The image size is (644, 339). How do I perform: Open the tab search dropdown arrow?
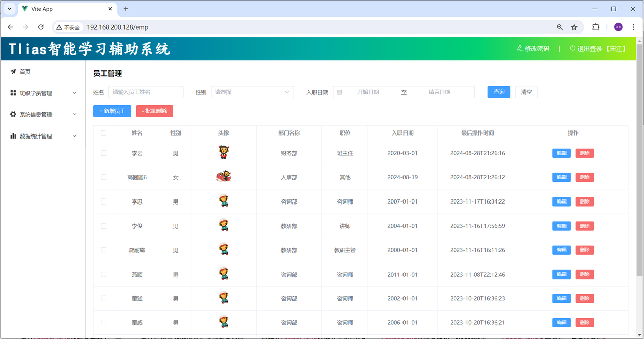tap(9, 9)
